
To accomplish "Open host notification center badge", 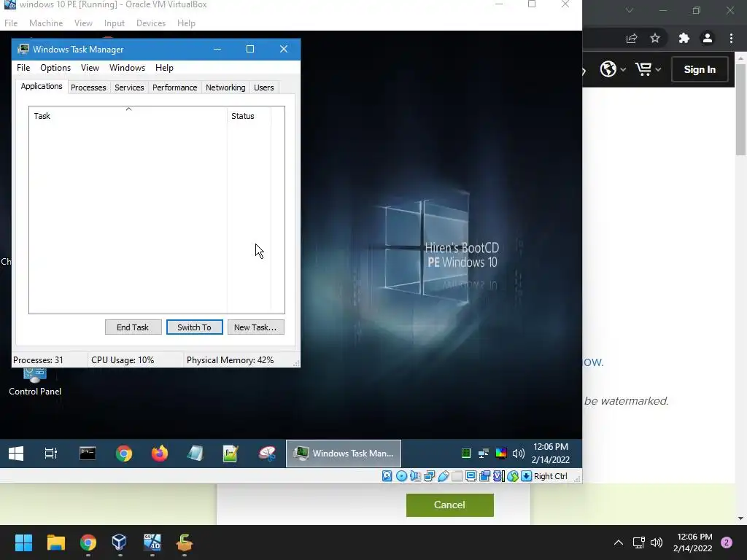I will [727, 542].
